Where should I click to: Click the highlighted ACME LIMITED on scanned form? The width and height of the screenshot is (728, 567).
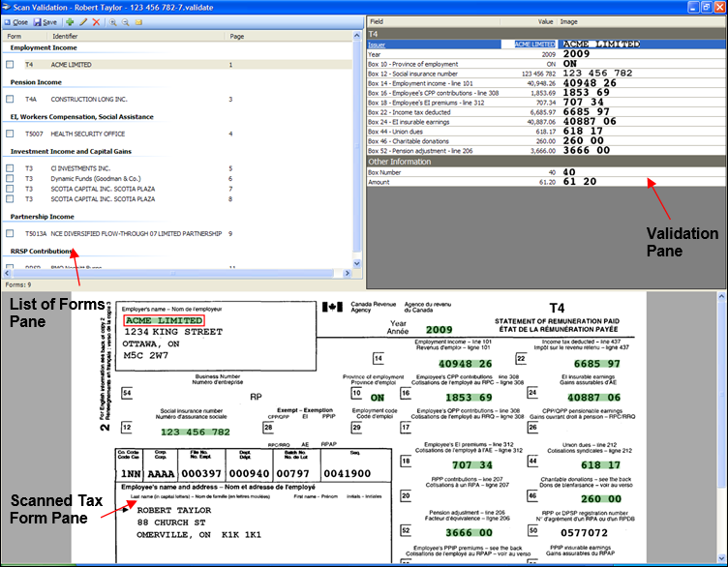[x=164, y=320]
